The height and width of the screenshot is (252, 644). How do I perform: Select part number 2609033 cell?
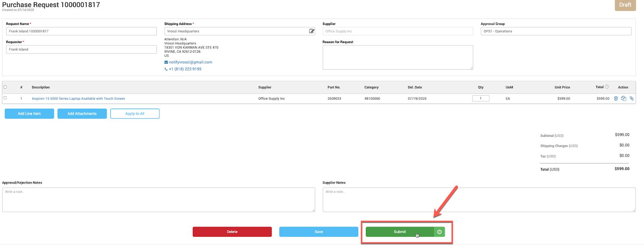[x=334, y=98]
